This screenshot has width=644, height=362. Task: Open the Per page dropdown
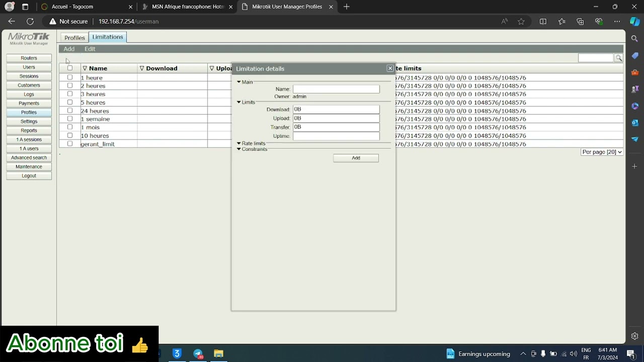coord(602,152)
